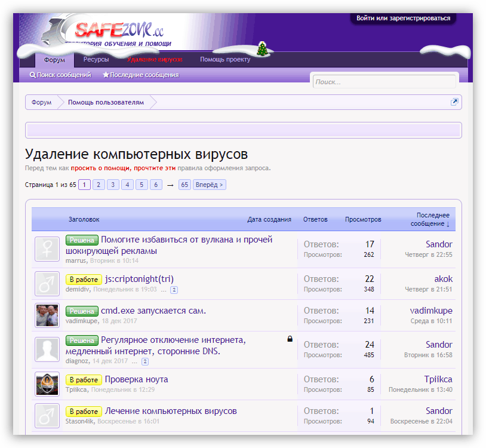Open the Ресурсы tab

click(x=96, y=59)
